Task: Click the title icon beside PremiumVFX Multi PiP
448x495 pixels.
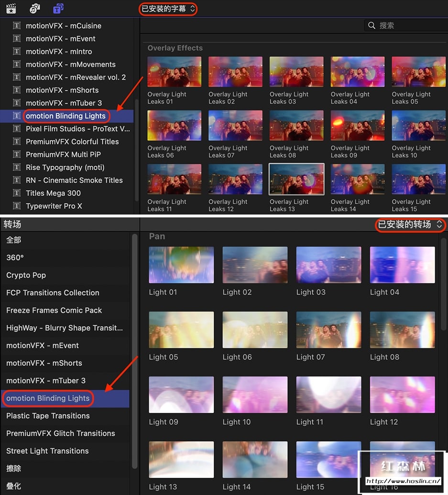Action: pyautogui.click(x=17, y=154)
